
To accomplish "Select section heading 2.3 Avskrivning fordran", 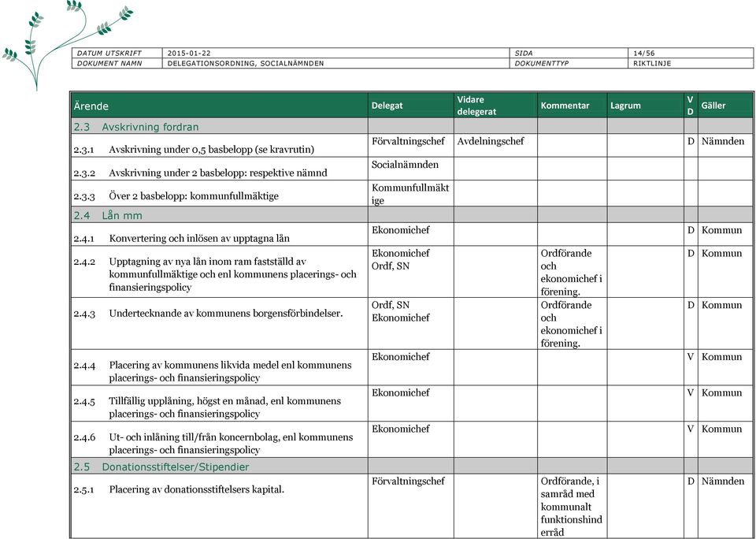I will click(x=136, y=127).
